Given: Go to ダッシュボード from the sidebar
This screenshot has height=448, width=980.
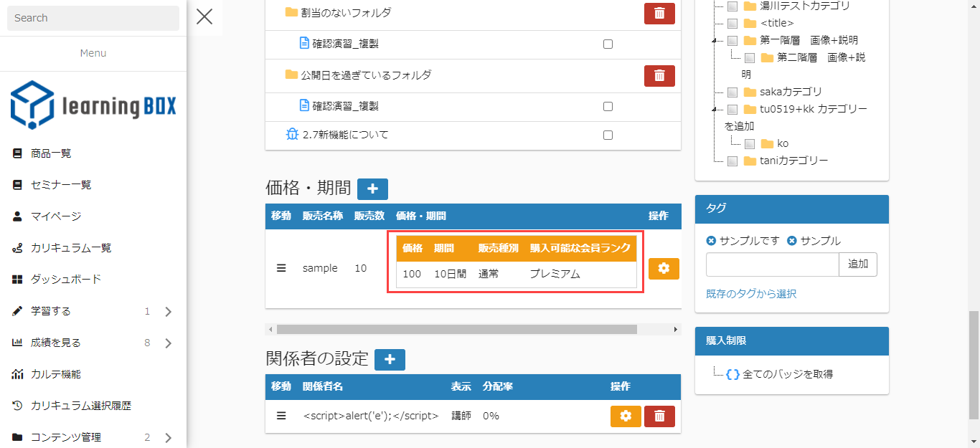Looking at the screenshot, I should click(66, 280).
